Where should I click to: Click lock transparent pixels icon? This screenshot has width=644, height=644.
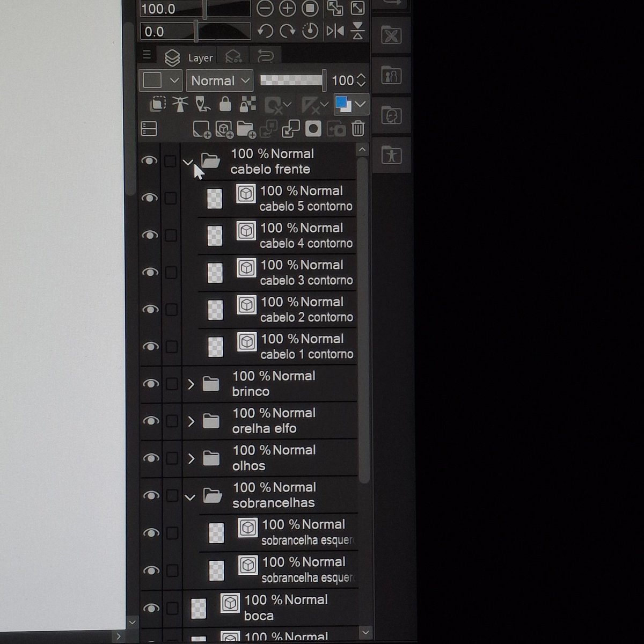tap(247, 104)
